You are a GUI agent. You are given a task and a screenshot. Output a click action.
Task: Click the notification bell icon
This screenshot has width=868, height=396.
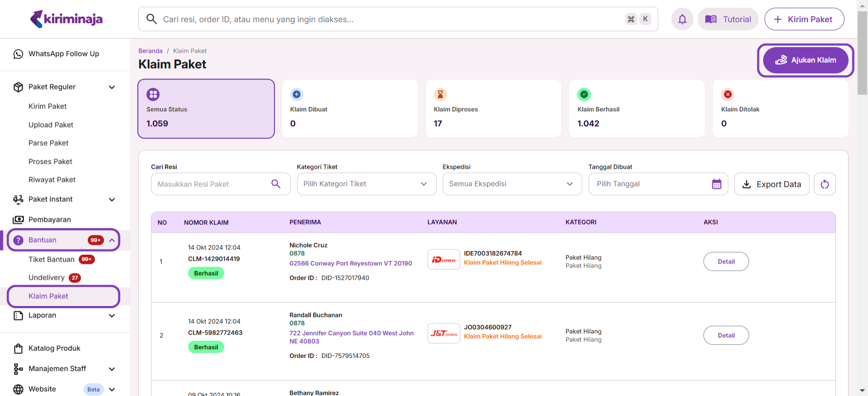coord(682,19)
